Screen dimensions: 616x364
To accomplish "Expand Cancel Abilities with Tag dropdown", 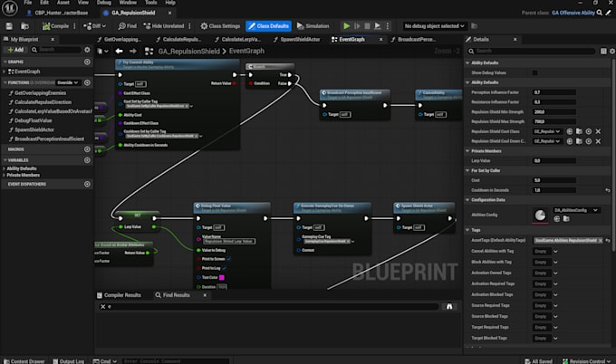I will coord(555,252).
